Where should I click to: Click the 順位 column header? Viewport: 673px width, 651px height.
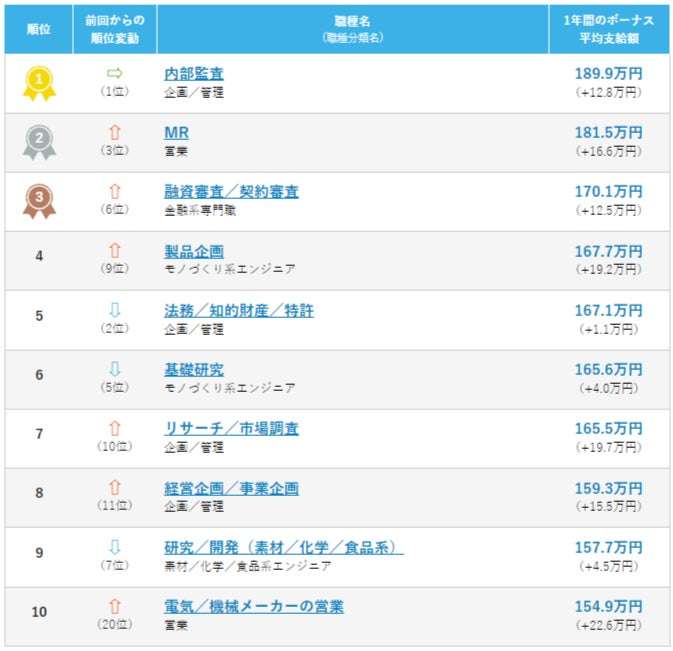coord(39,29)
